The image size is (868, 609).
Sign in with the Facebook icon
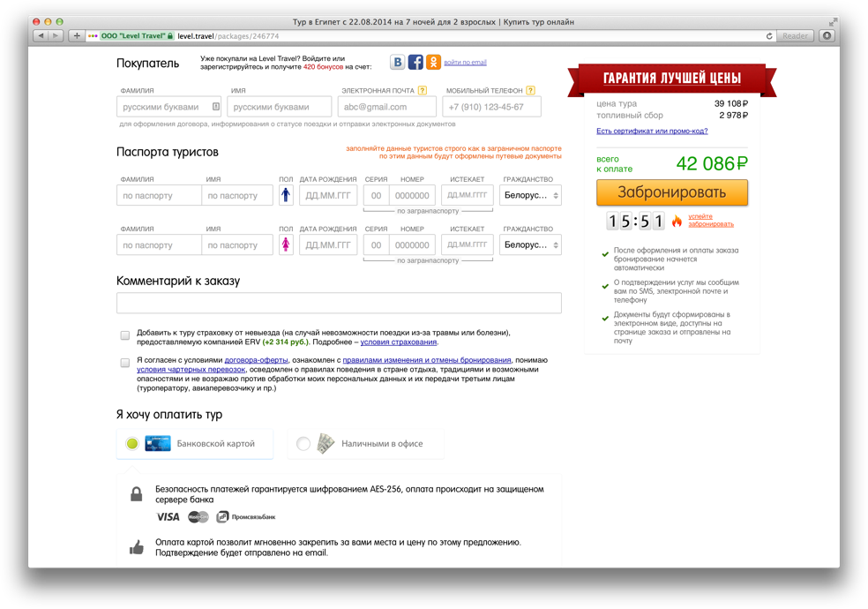[415, 62]
